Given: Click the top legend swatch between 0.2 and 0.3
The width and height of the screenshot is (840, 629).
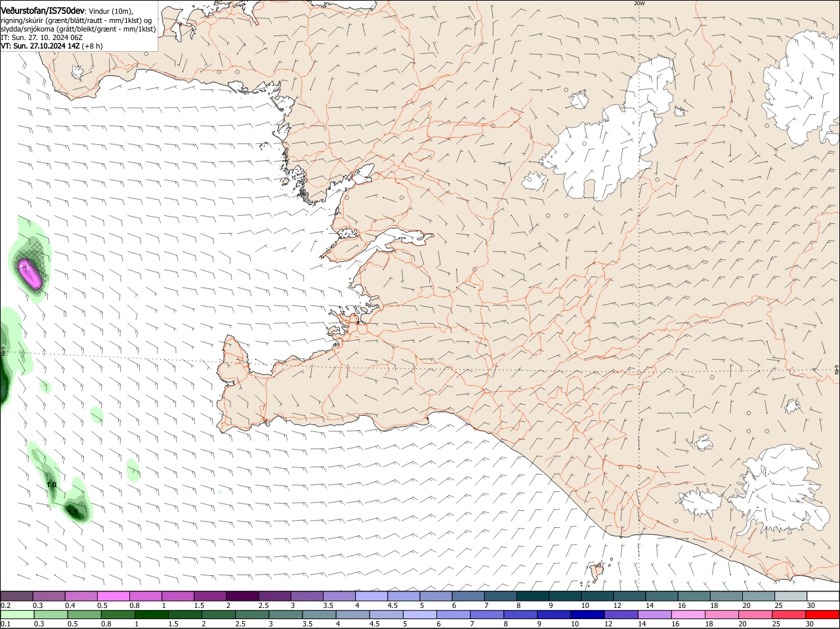Looking at the screenshot, I should click(x=17, y=596).
